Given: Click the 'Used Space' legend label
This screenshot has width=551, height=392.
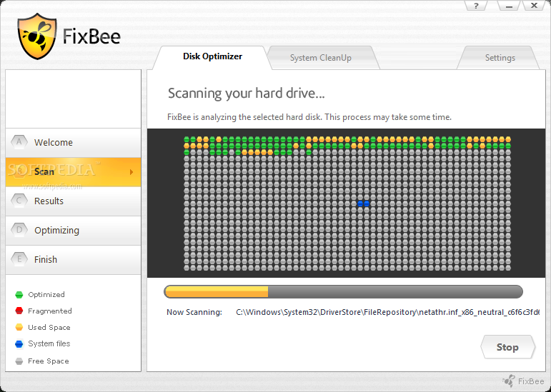Looking at the screenshot, I should point(49,328).
